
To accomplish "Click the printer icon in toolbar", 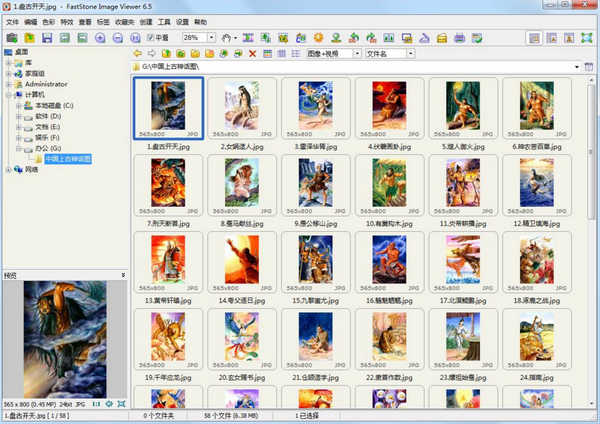I will click(x=459, y=38).
